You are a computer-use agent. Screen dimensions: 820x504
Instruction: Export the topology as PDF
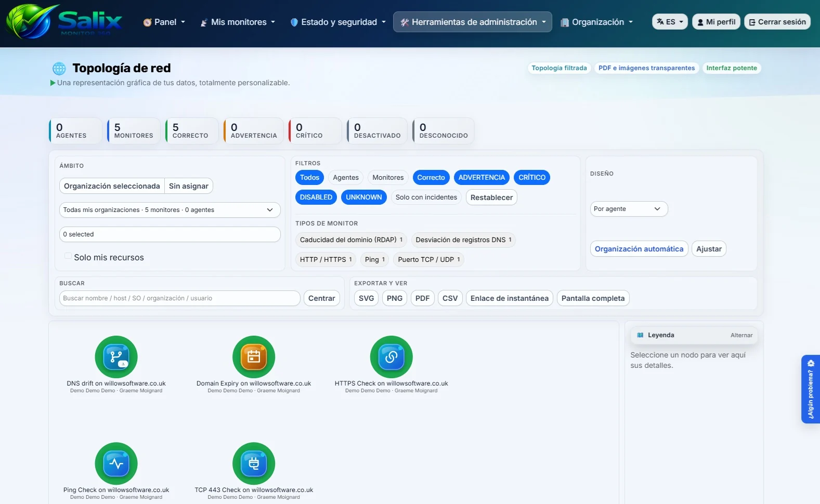point(422,298)
